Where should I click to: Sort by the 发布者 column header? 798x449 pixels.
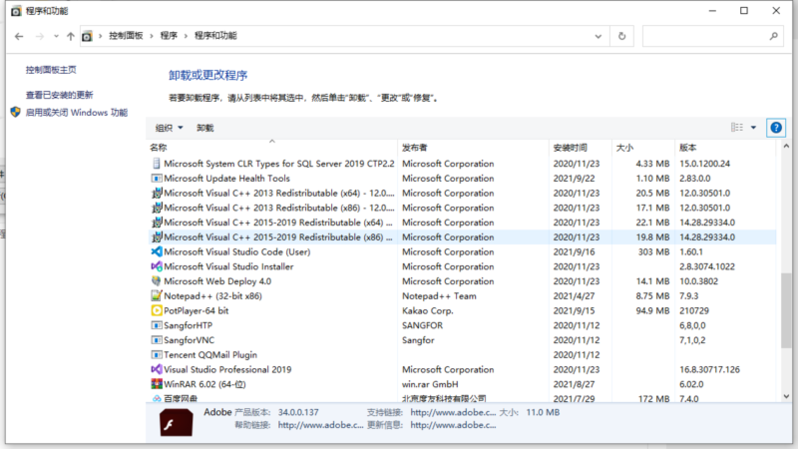[x=415, y=148]
